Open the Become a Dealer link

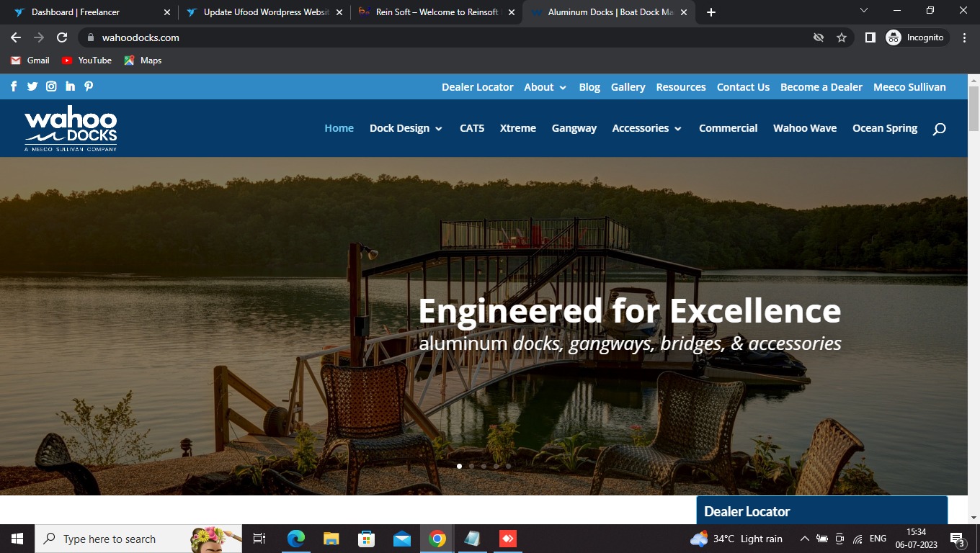click(821, 87)
